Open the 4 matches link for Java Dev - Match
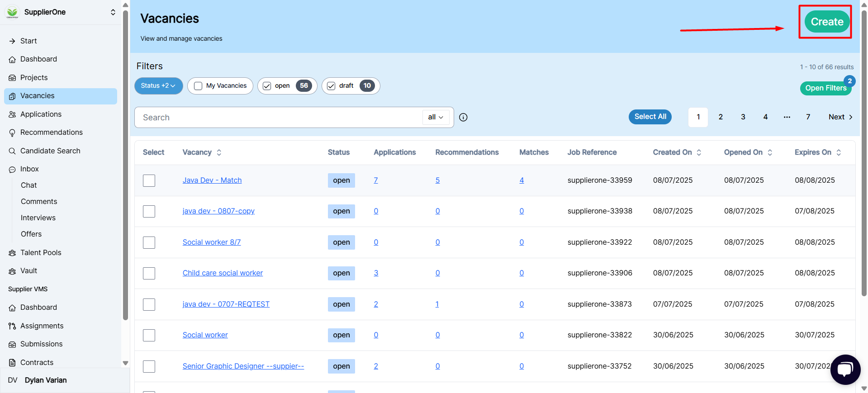868x393 pixels. 522,180
